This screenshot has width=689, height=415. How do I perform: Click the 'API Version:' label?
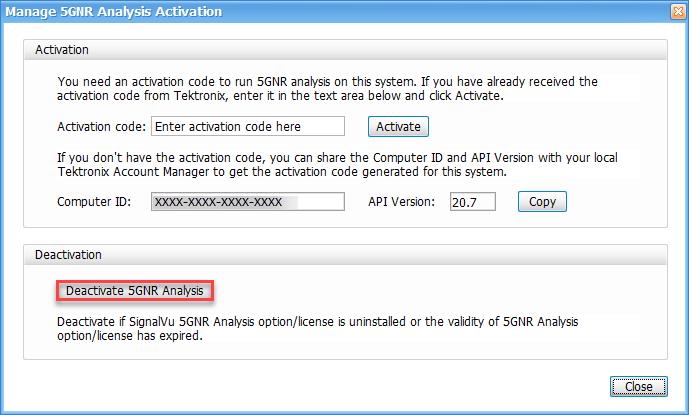point(400,202)
